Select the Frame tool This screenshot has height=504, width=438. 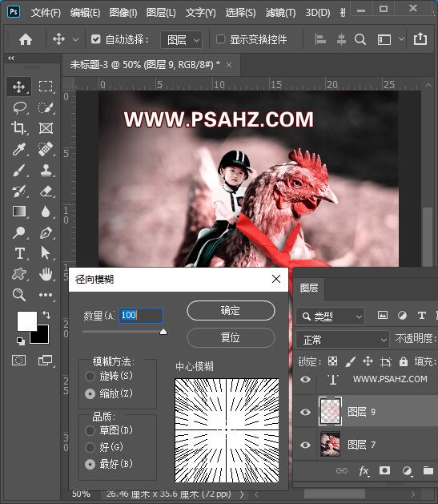[46, 128]
